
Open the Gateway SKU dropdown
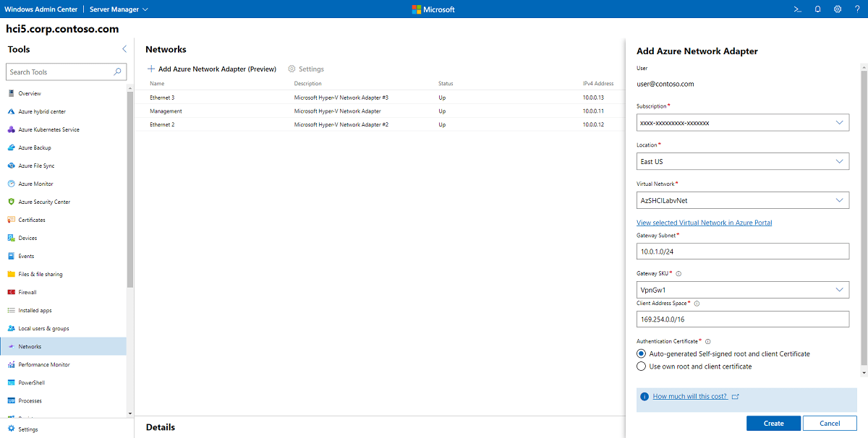coord(839,289)
